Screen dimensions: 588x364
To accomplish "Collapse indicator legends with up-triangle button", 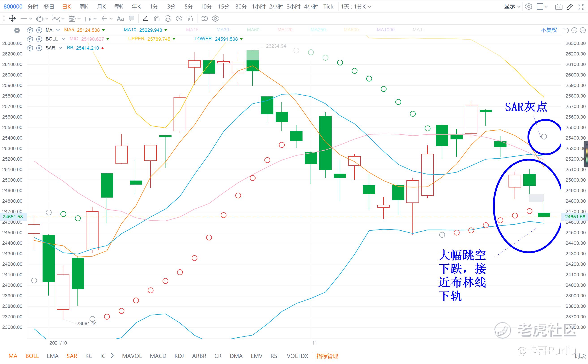I will tap(17, 30).
